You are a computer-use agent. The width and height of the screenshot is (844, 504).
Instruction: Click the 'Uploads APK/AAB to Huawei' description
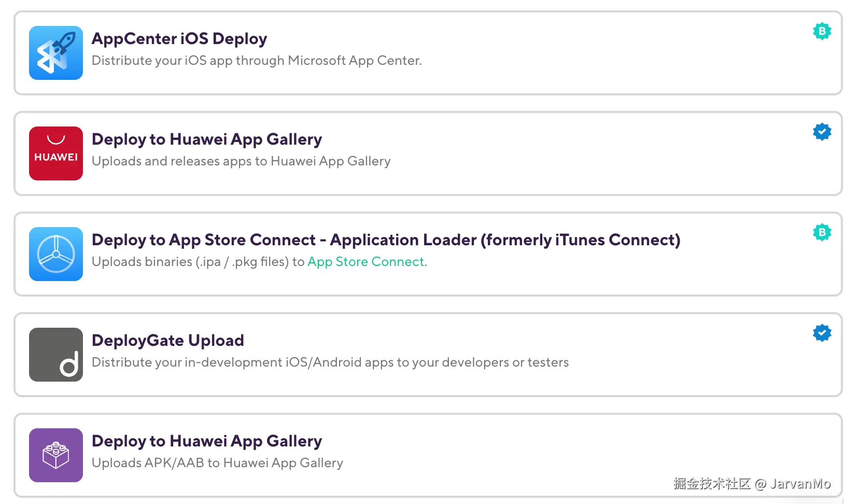[217, 463]
